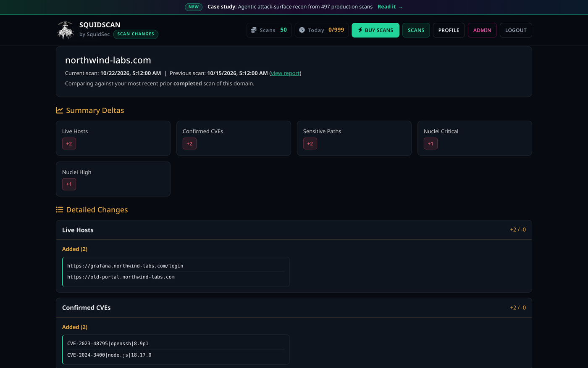This screenshot has width=588, height=368.
Task: Open the Scans page
Action: pyautogui.click(x=416, y=30)
